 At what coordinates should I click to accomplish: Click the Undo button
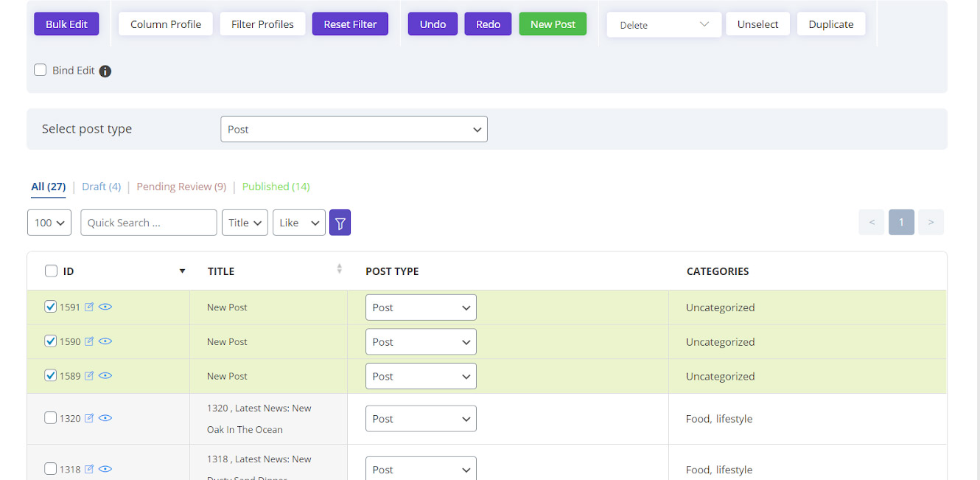click(x=433, y=24)
